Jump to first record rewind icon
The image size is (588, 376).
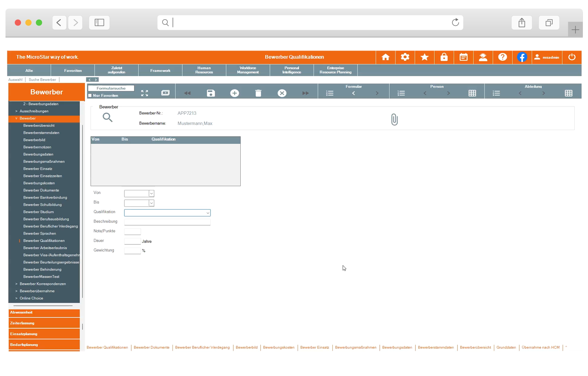(x=187, y=93)
